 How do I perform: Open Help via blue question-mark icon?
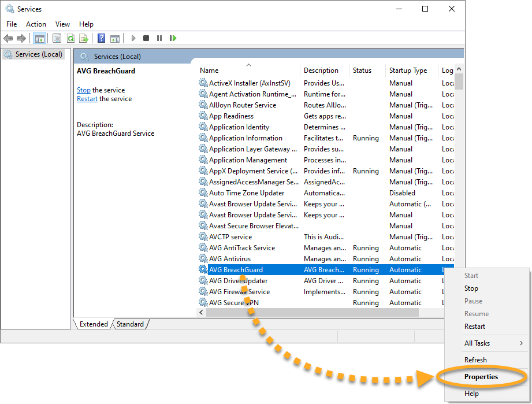(101, 38)
